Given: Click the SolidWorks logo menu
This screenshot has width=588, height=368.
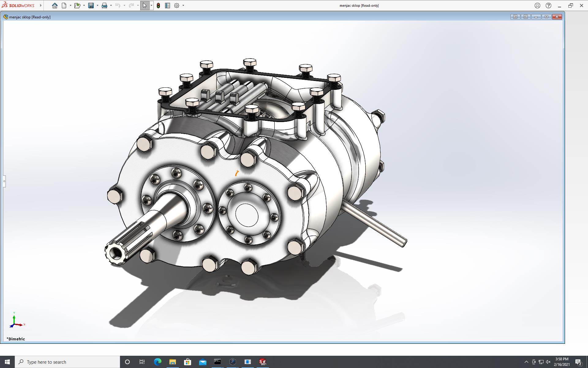Looking at the screenshot, I should coord(18,6).
